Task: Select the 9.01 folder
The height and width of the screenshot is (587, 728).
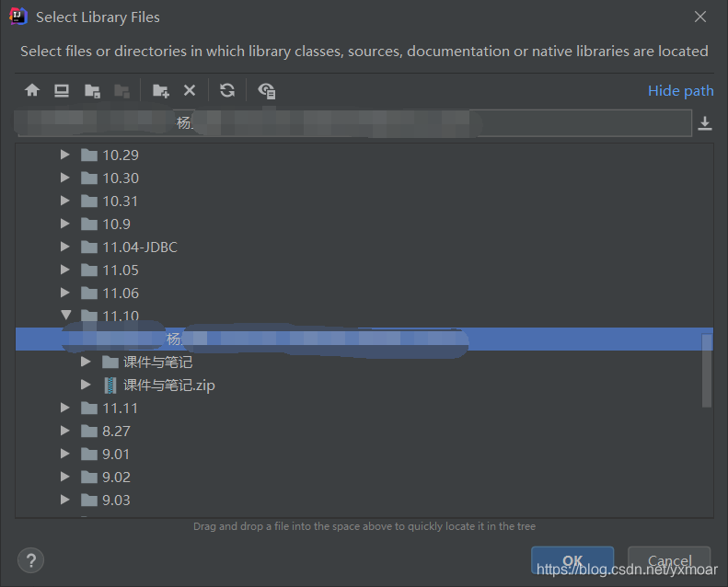Action: pos(106,454)
